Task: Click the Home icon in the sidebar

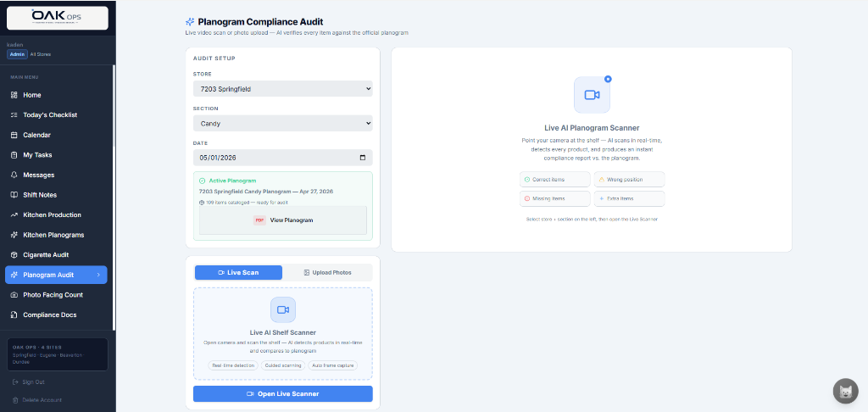Action: click(x=14, y=95)
